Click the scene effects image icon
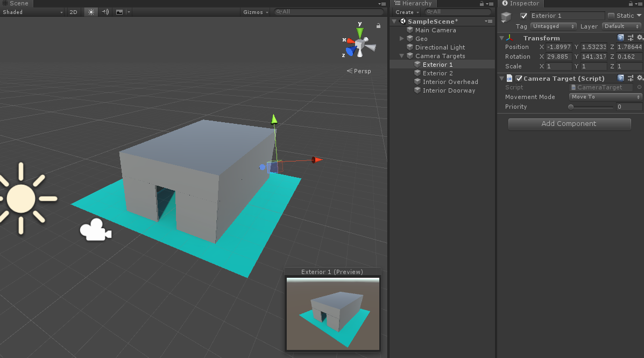644x358 pixels. [119, 12]
